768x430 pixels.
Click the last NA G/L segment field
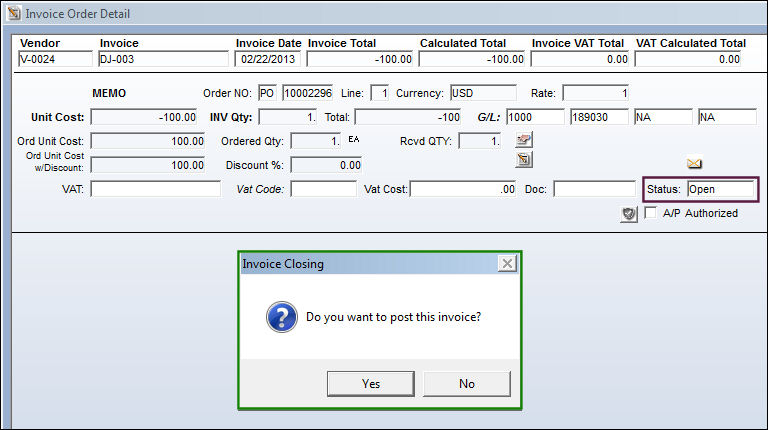(727, 117)
